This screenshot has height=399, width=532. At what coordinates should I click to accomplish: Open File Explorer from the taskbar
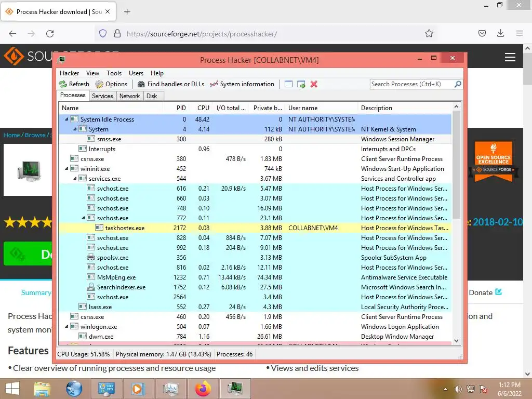click(42, 389)
